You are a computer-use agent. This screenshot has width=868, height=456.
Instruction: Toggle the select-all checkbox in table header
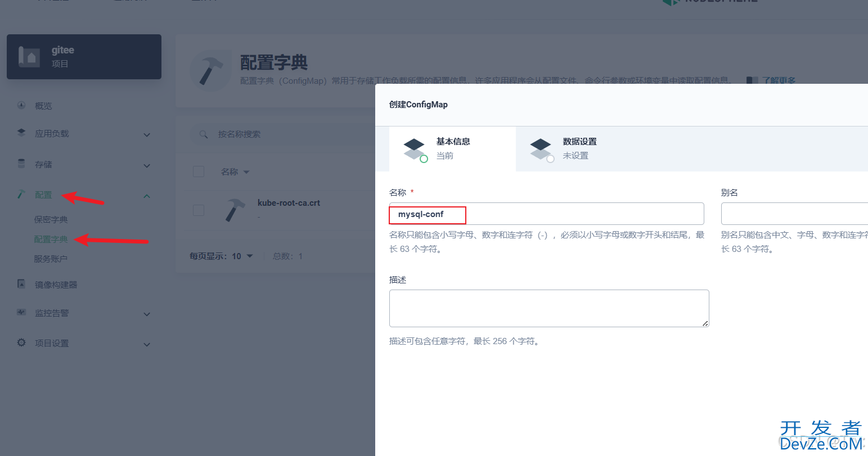click(x=199, y=171)
